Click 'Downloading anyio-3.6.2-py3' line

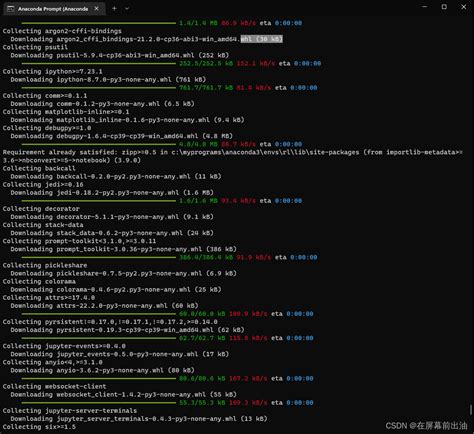(x=102, y=370)
